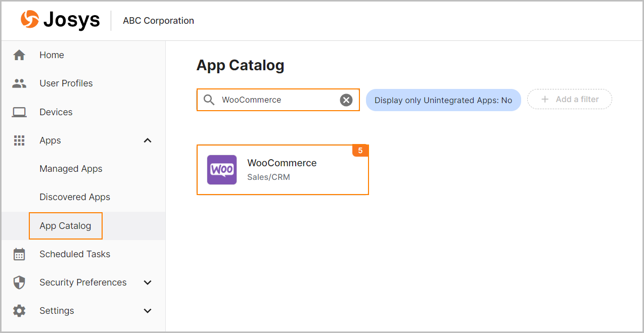Open Security Preferences menu
The height and width of the screenshot is (333, 644).
83,282
